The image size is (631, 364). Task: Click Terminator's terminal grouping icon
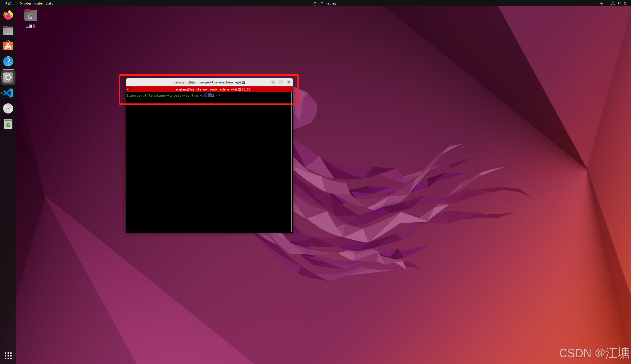[128, 89]
